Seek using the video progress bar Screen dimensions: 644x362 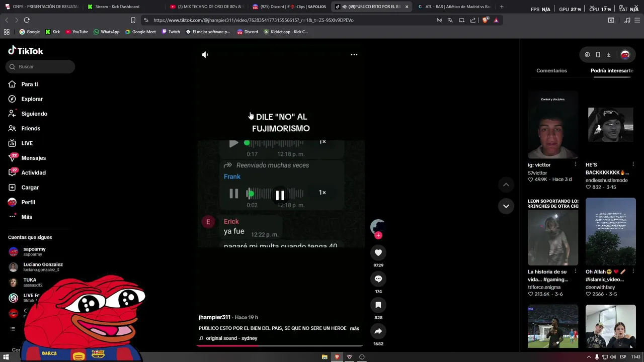280,346
